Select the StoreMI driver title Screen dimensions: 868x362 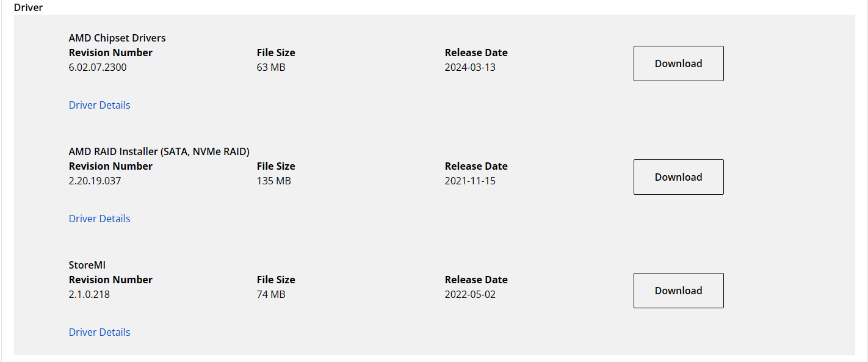point(87,265)
